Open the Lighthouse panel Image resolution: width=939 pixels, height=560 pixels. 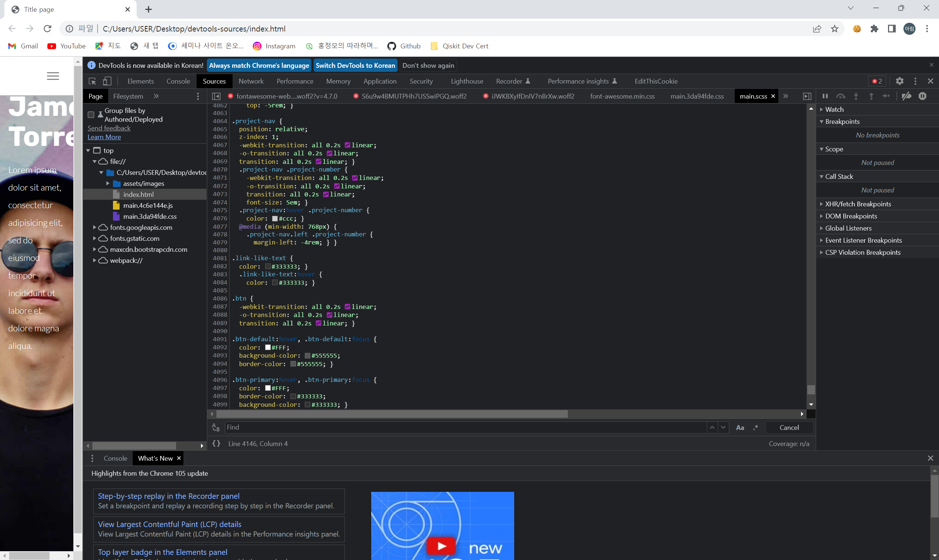[467, 81]
